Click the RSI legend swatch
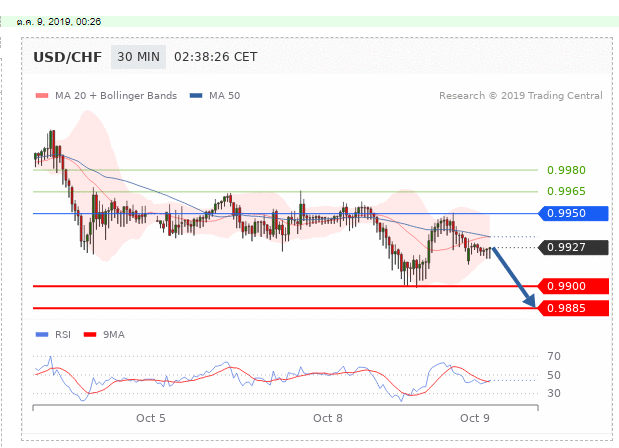This screenshot has height=448, width=619. [42, 335]
